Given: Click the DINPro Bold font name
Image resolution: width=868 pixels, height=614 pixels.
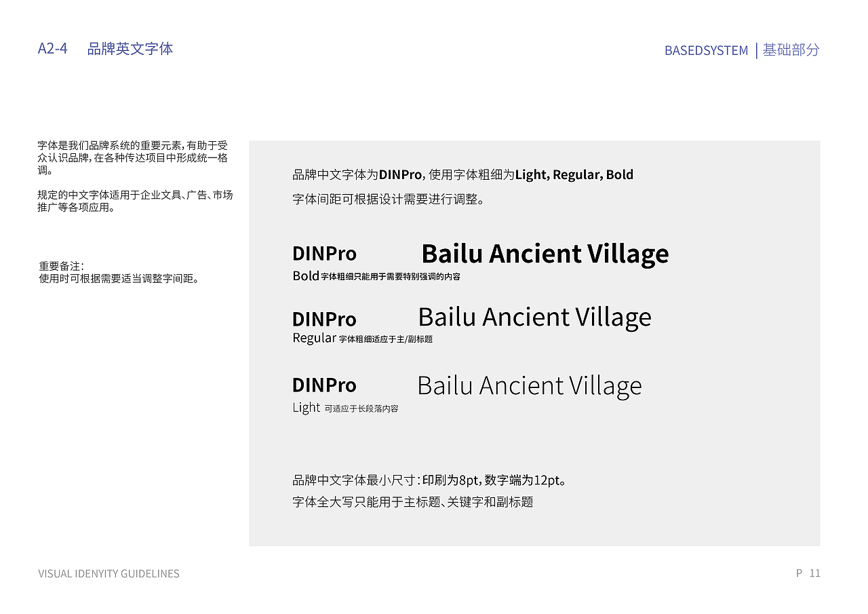Looking at the screenshot, I should click(x=324, y=253).
